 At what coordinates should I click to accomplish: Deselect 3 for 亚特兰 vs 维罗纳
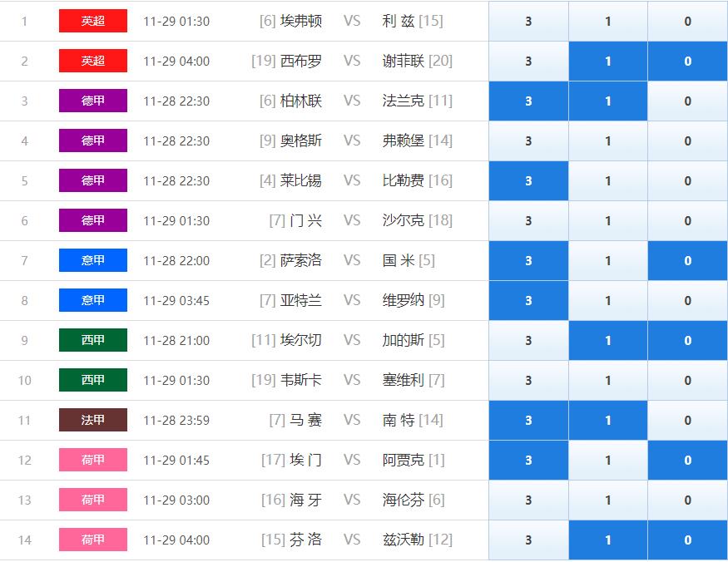point(528,300)
